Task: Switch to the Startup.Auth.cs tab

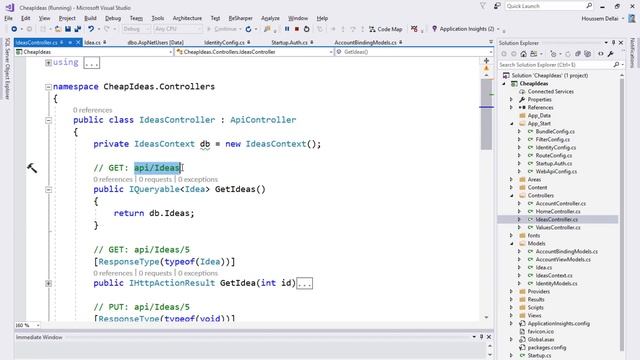Action: point(289,42)
